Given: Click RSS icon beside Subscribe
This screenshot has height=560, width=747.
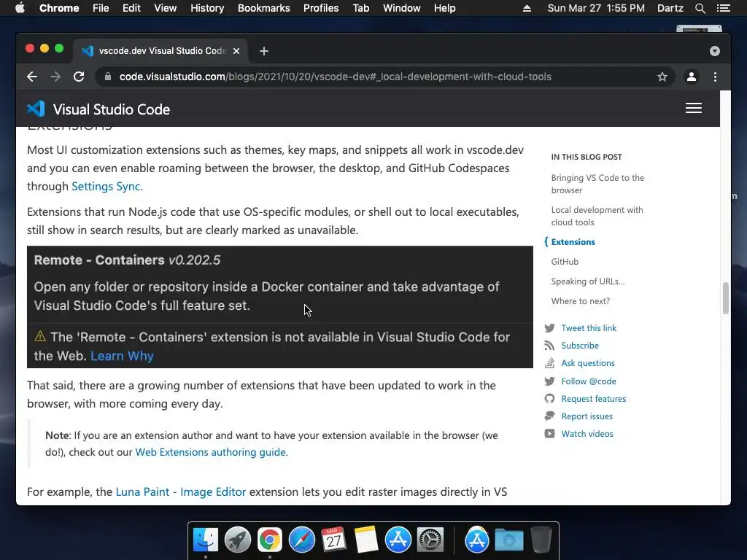Looking at the screenshot, I should 550,346.
